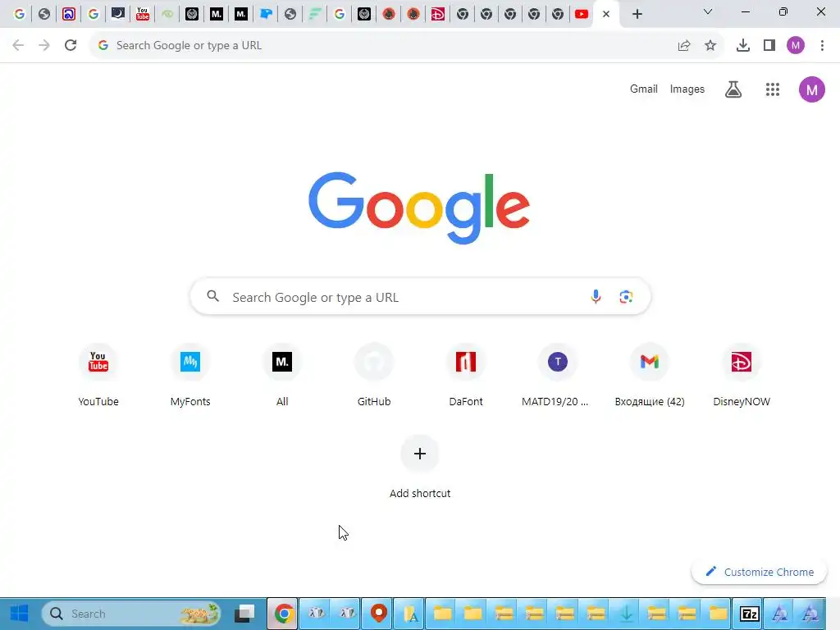Open the Chrome three-dot menu
Viewport: 840px width, 630px height.
click(822, 46)
